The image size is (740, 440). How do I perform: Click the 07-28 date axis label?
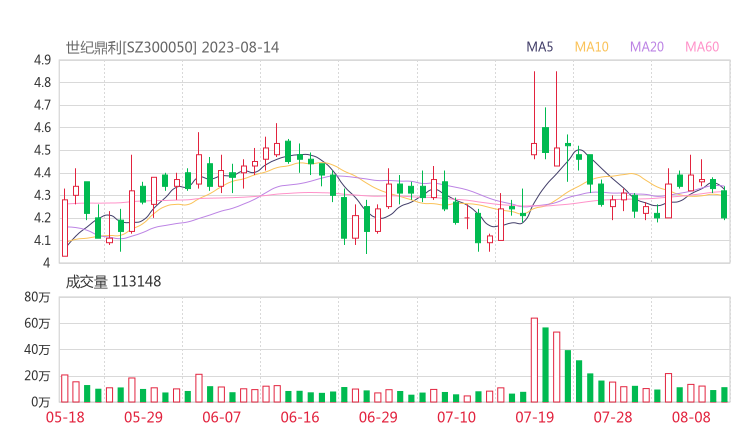613,417
